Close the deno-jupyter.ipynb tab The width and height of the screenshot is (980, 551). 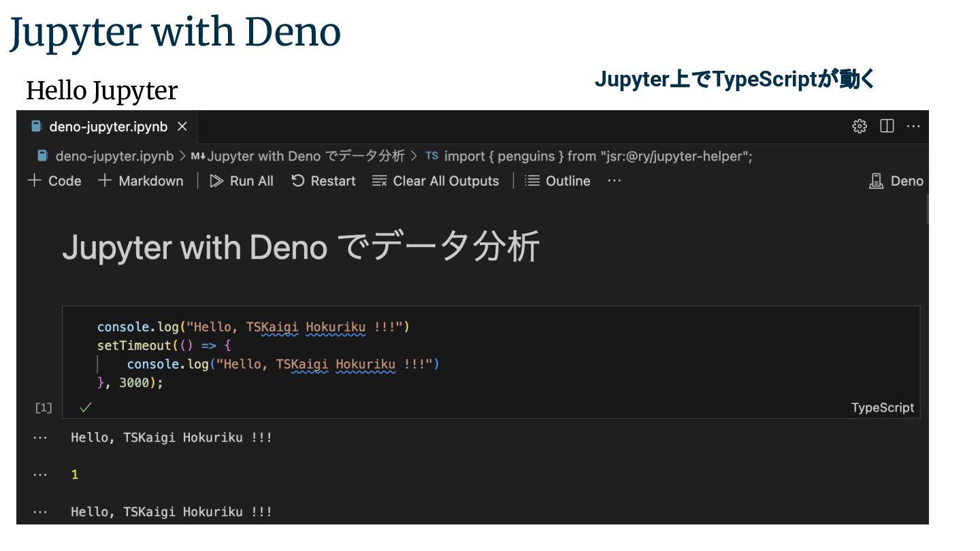click(x=182, y=127)
